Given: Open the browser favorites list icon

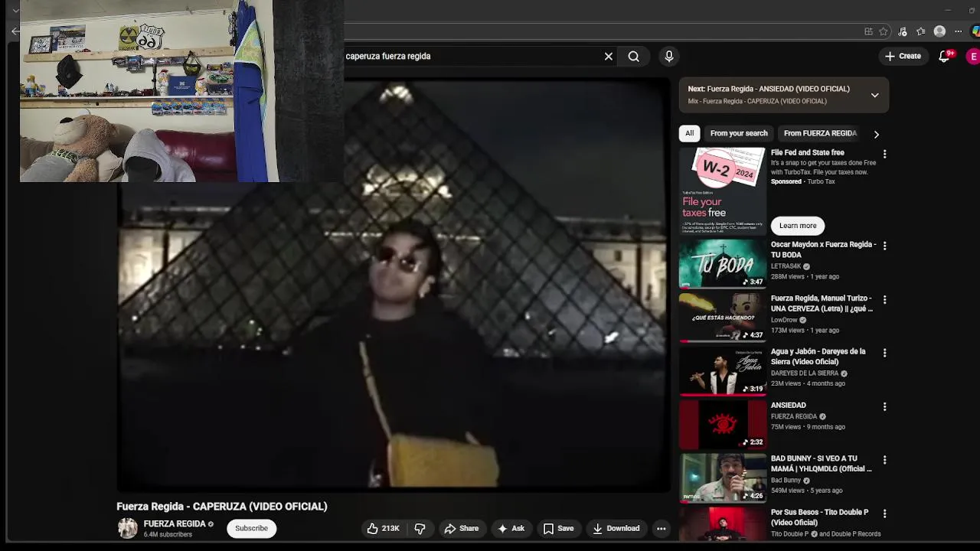Looking at the screenshot, I should 921,31.
